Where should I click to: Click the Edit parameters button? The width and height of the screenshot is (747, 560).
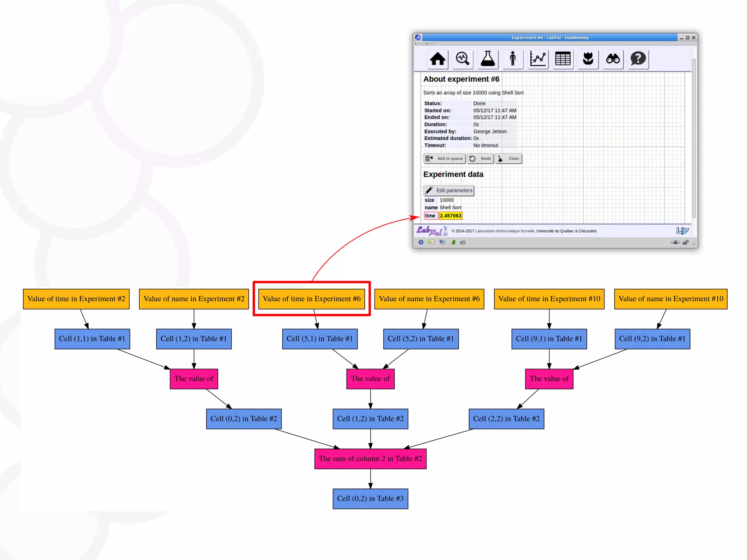point(449,190)
